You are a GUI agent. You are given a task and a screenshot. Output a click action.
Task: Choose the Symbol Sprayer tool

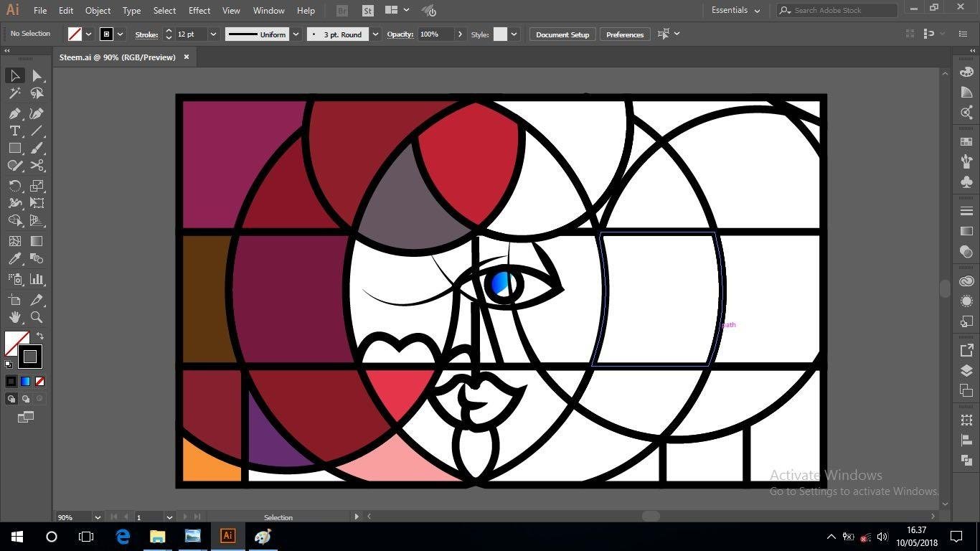pyautogui.click(x=14, y=279)
